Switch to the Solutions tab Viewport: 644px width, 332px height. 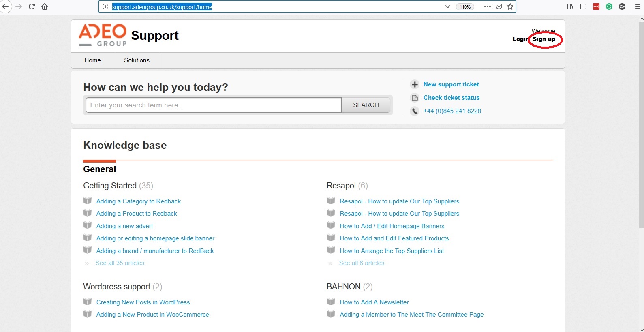[x=137, y=60]
